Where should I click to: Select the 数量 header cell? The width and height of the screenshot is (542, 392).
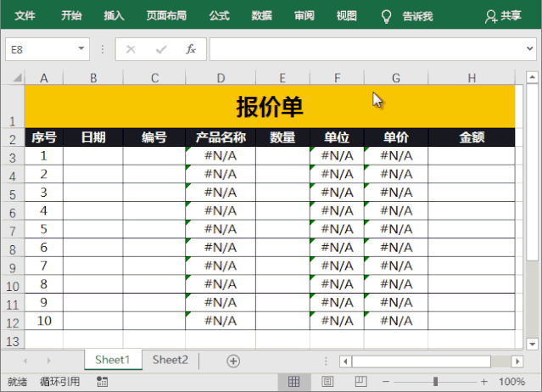(282, 137)
